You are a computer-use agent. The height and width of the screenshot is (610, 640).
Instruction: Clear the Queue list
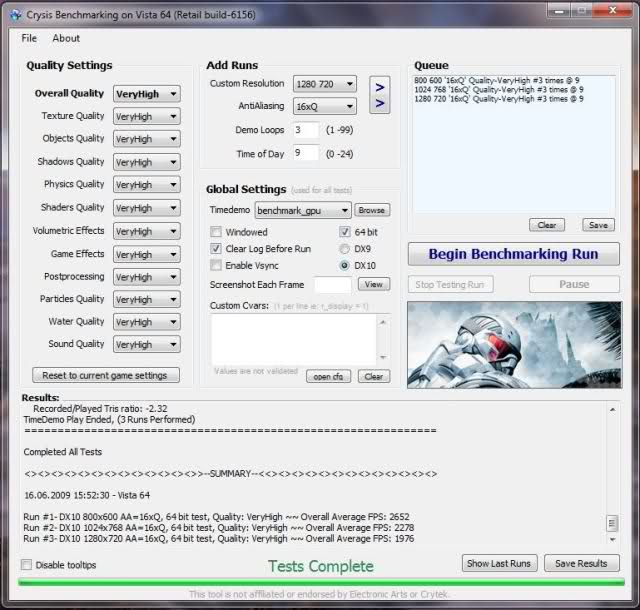547,225
